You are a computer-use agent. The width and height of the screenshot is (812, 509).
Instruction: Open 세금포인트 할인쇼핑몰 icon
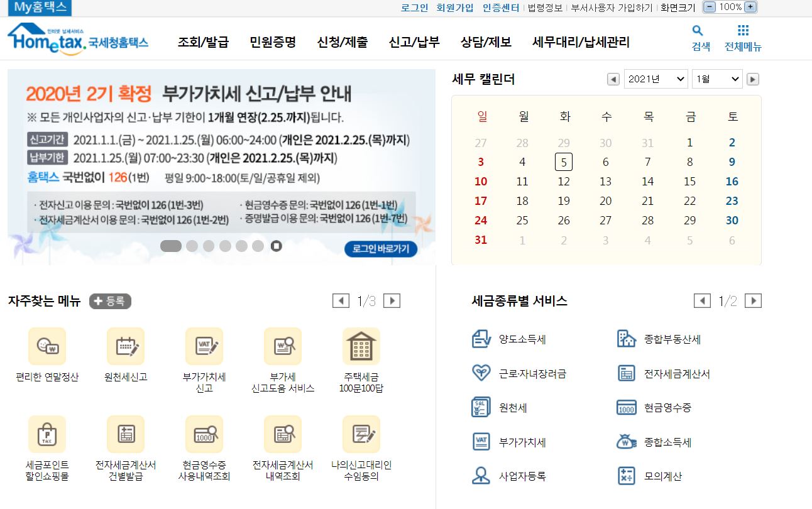(x=47, y=434)
